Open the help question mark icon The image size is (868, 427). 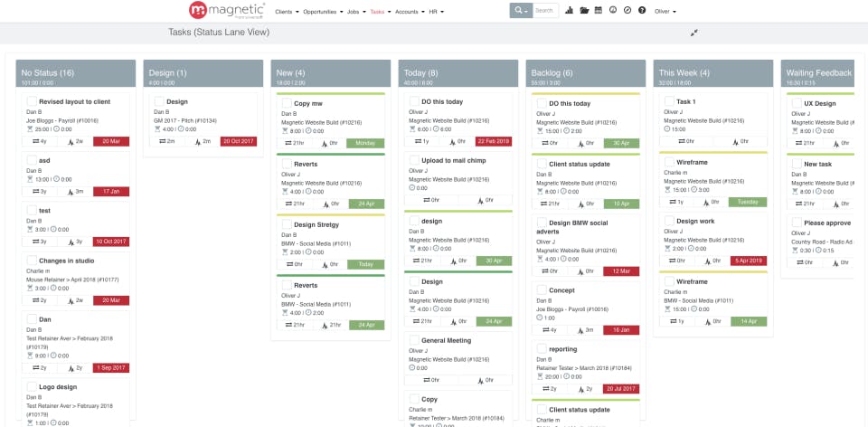642,10
